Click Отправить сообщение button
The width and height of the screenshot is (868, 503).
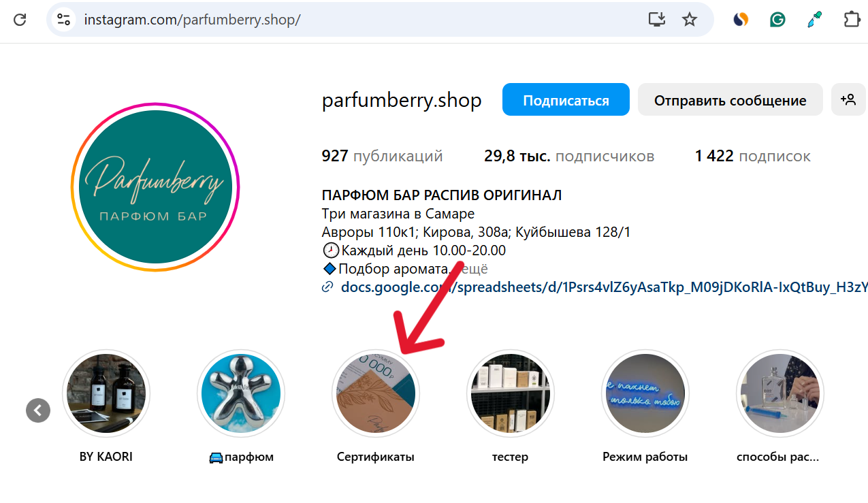click(730, 100)
